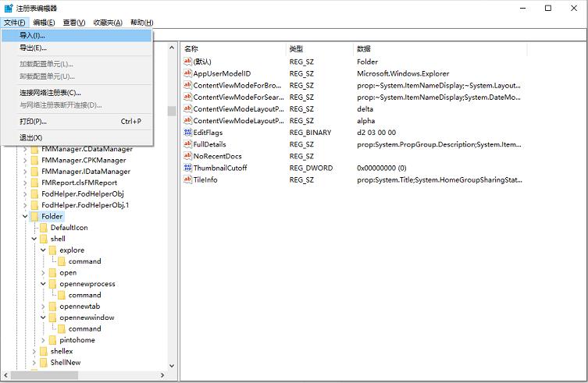The height and width of the screenshot is (383, 588).
Task: Click the Registry Editor app icon in title bar
Action: pyautogui.click(x=9, y=8)
